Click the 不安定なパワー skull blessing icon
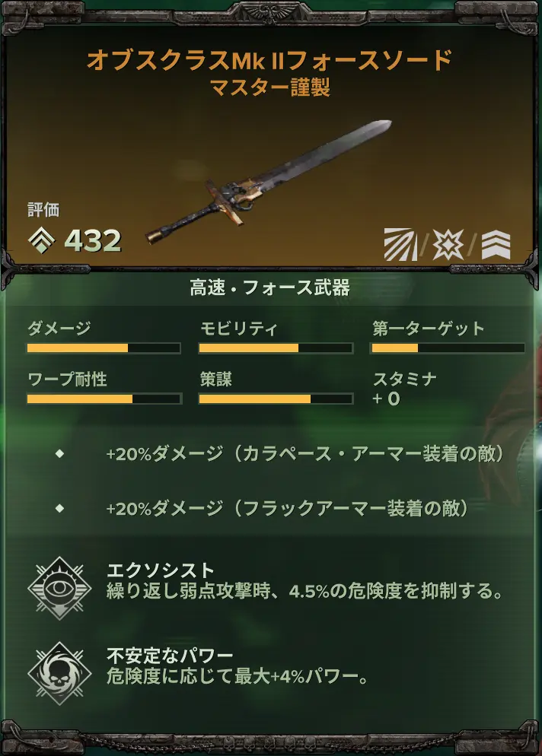 (x=59, y=673)
